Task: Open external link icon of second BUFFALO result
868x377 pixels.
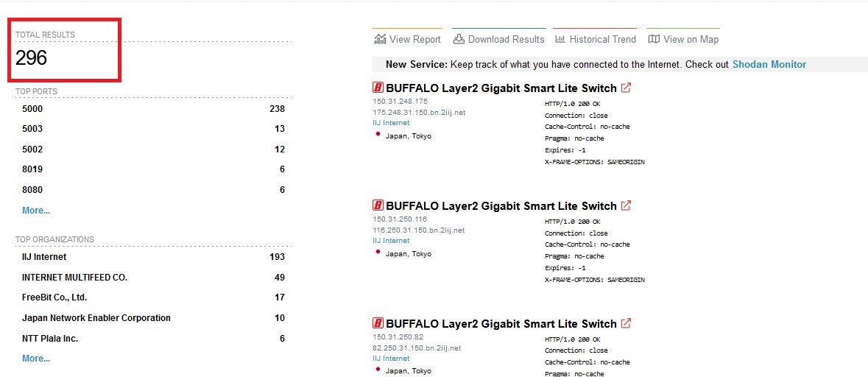Action: click(x=626, y=205)
